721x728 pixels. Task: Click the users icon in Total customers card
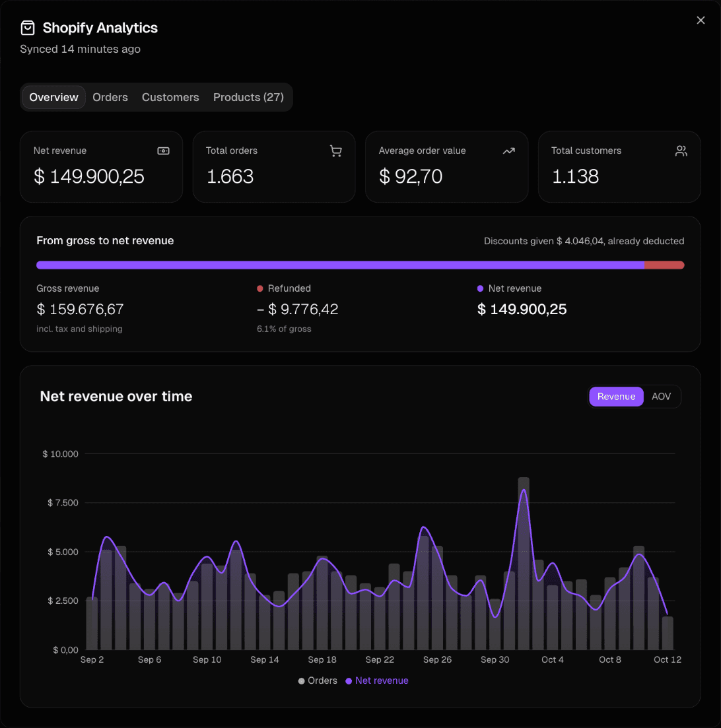coord(681,151)
